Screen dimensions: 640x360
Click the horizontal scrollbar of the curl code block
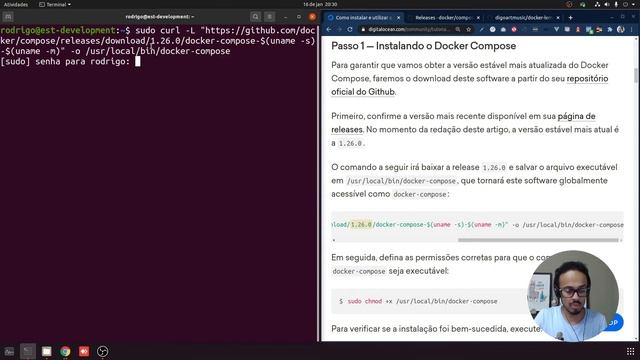538,240
